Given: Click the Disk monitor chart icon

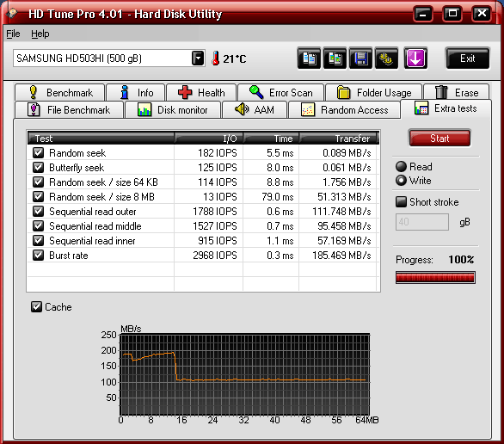Looking at the screenshot, I should 144,109.
